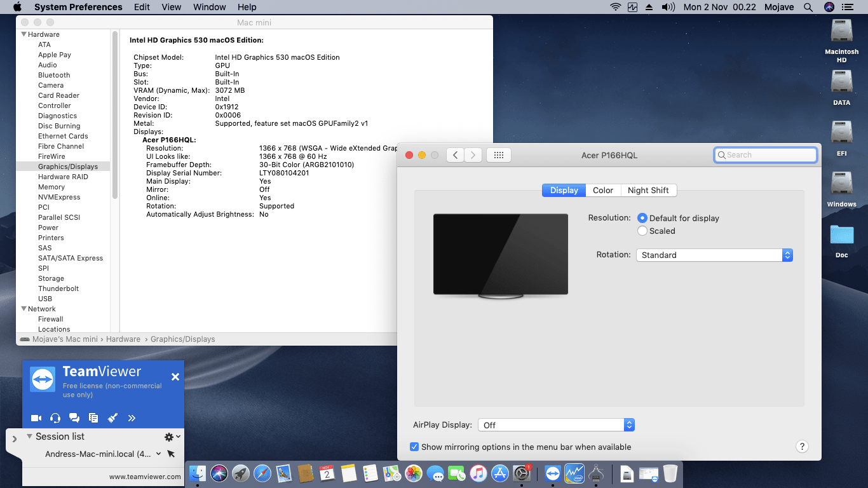Collapse the Network section in sidebar

pos(24,309)
